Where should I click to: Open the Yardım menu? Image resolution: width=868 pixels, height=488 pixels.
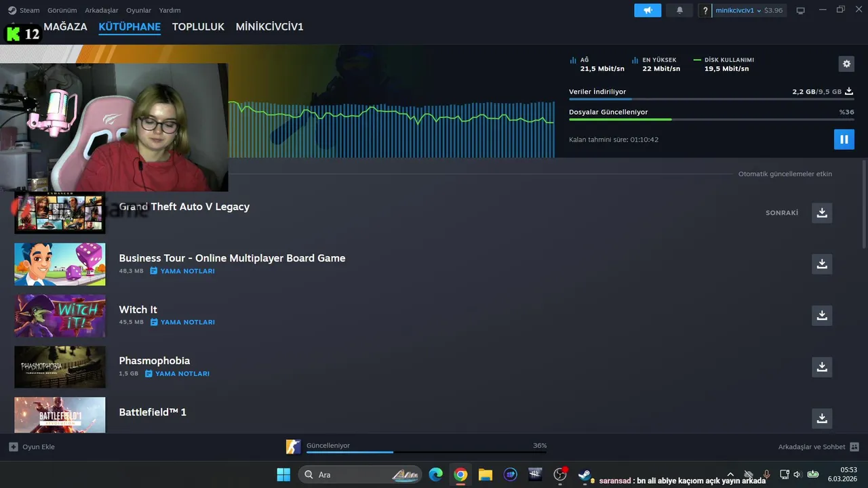click(x=170, y=10)
